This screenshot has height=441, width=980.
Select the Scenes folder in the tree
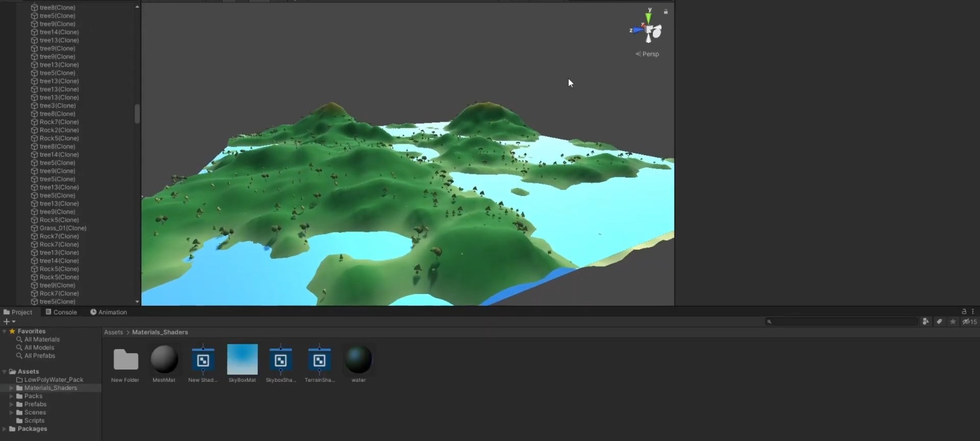tap(31, 412)
